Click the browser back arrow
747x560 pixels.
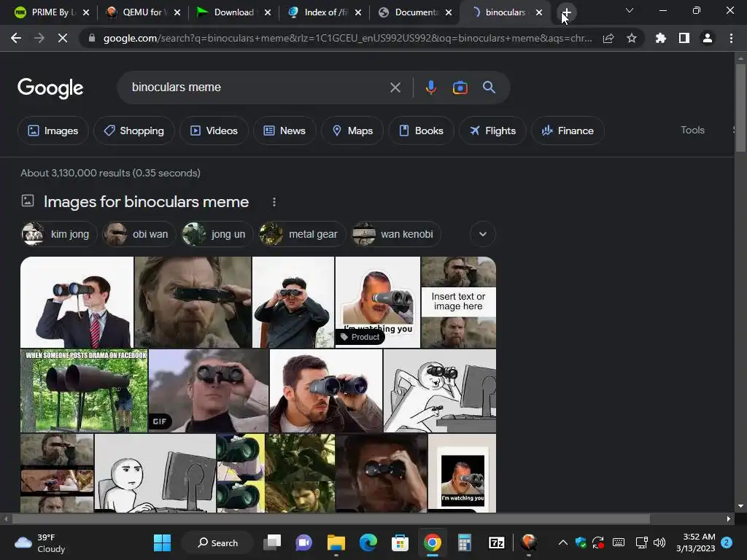click(16, 38)
